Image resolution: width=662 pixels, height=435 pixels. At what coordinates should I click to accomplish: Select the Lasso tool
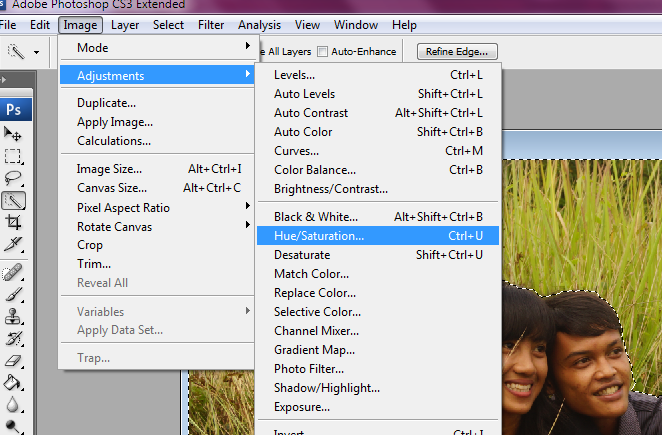pos(13,178)
